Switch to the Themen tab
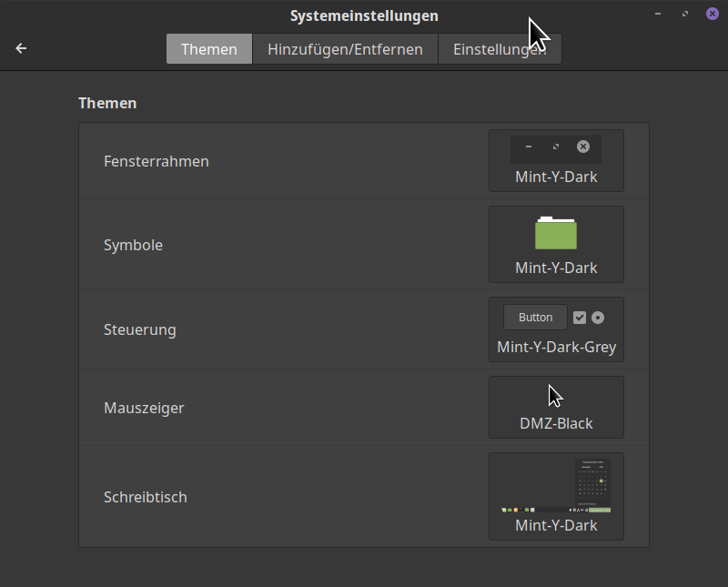728x587 pixels. tap(209, 49)
